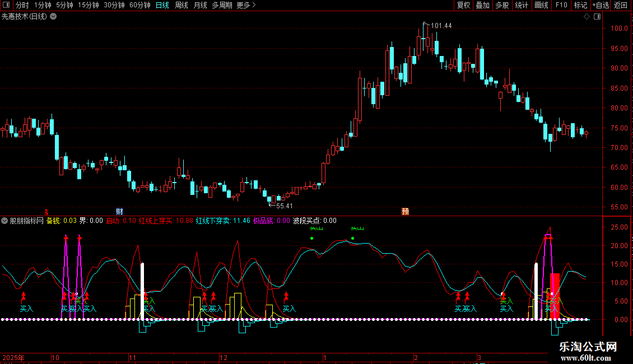Click the panel layout icon at top-left
Viewport: 633px width, 364px height.
[6, 5]
